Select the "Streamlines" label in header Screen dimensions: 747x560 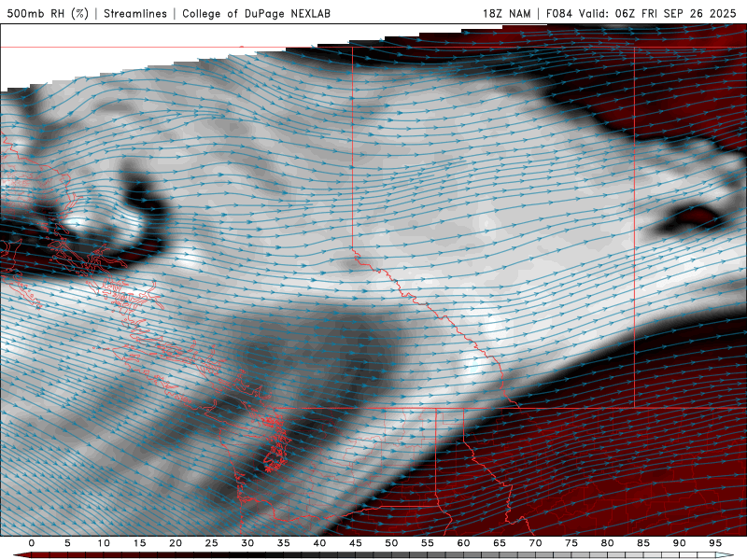pyautogui.click(x=135, y=13)
